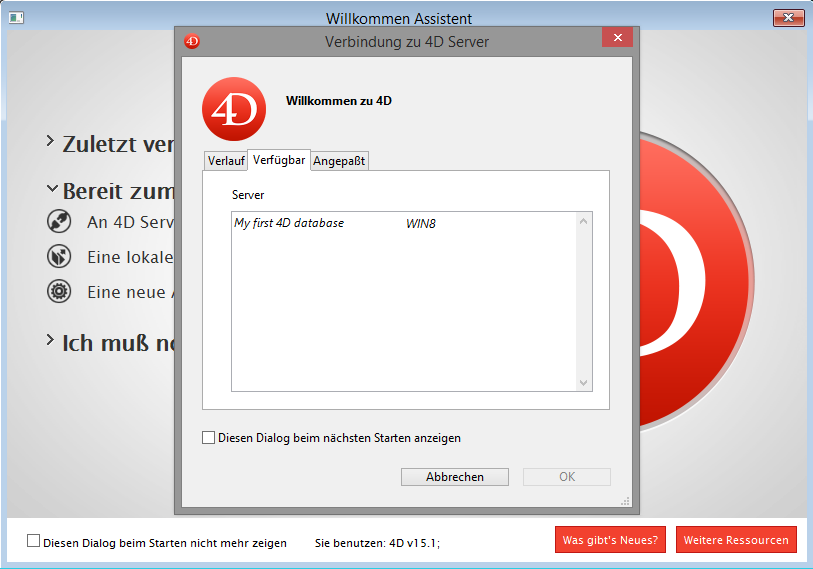This screenshot has width=813, height=569.
Task: Check Diesen Dialog beim Starten nicht mehr zeigen
Action: point(34,541)
